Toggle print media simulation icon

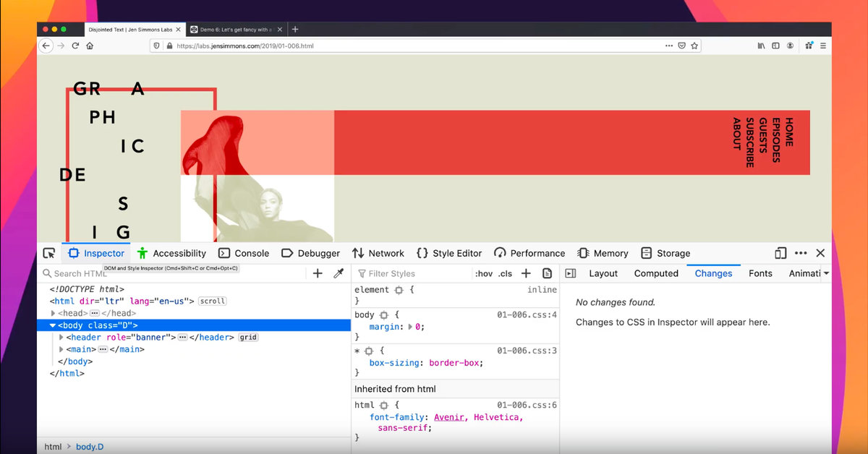(x=548, y=273)
